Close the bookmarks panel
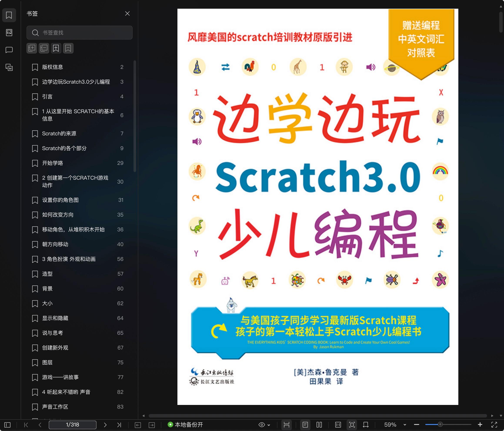 [127, 13]
